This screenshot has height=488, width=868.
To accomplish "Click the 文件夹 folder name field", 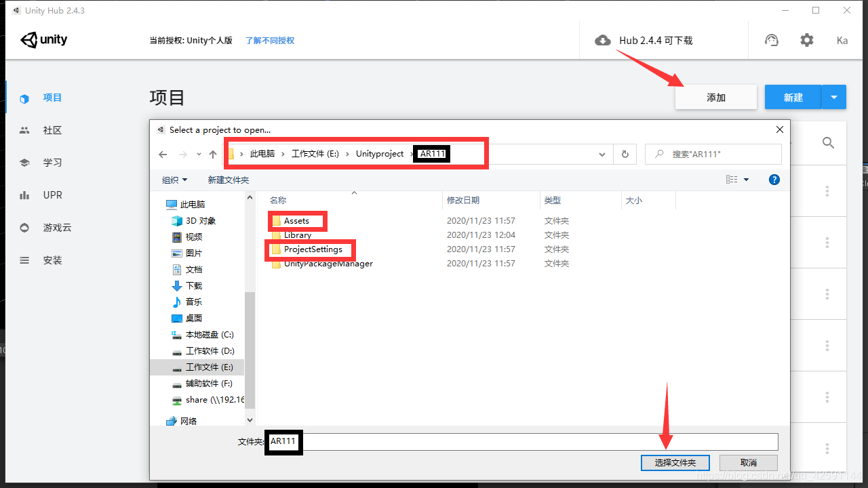I will coord(523,442).
